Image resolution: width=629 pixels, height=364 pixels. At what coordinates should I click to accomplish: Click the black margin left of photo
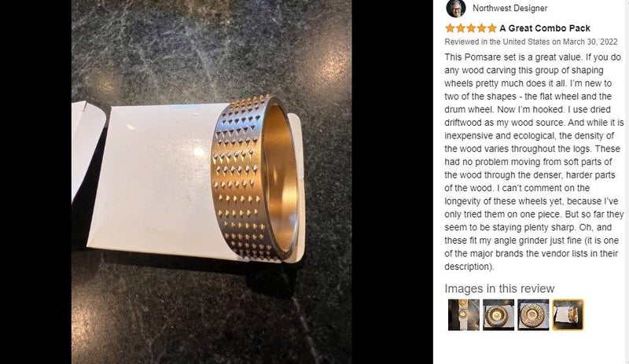pos(35,182)
